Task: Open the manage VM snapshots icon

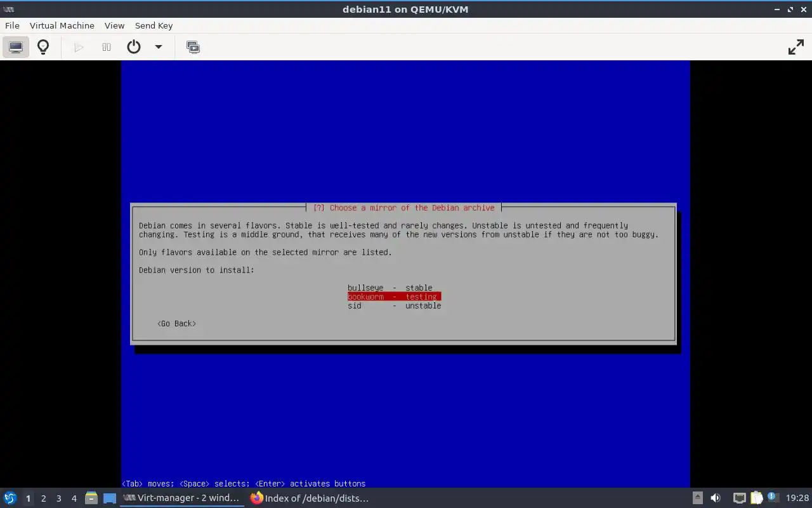Action: tap(193, 47)
